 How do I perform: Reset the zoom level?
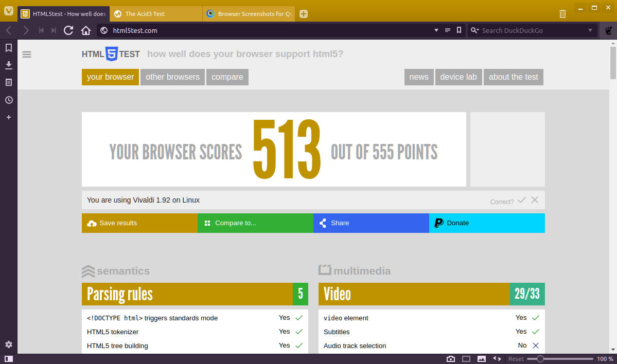coord(516,359)
